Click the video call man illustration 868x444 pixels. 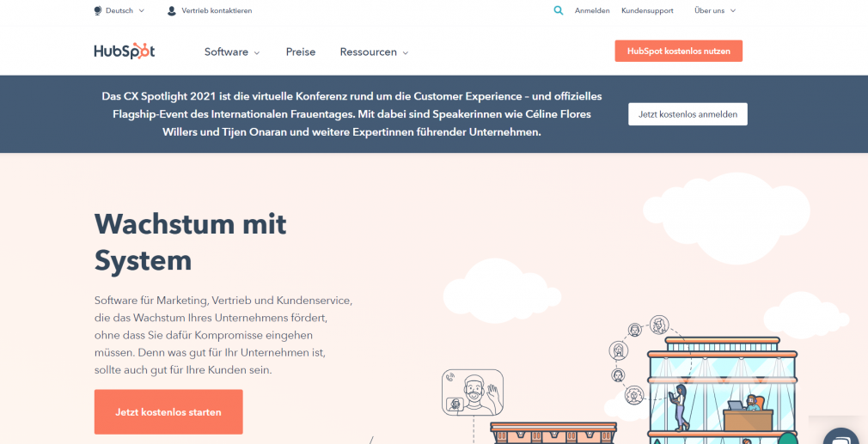(473, 392)
